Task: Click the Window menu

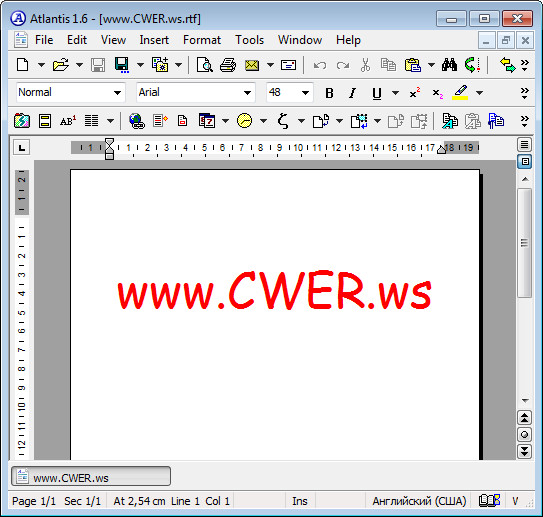Action: 300,40
